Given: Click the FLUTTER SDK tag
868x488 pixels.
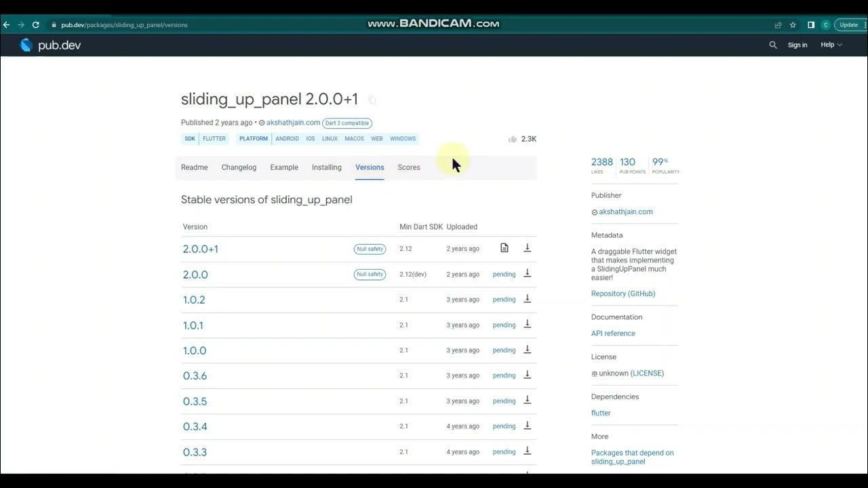Looking at the screenshot, I should (214, 139).
